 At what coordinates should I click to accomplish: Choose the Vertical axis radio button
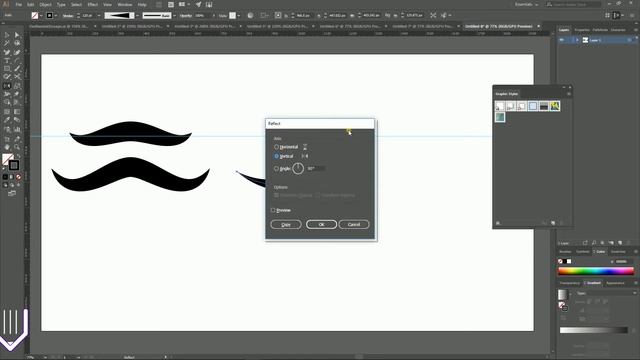coord(276,156)
